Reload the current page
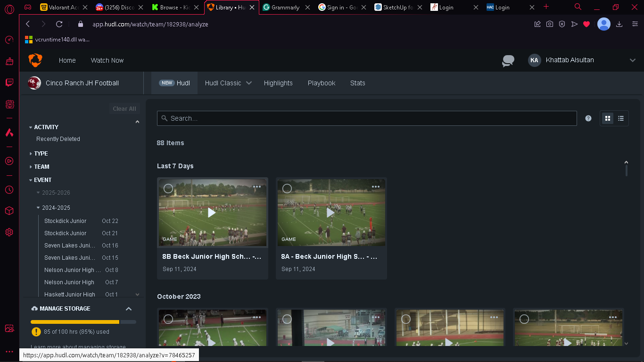 click(59, 24)
